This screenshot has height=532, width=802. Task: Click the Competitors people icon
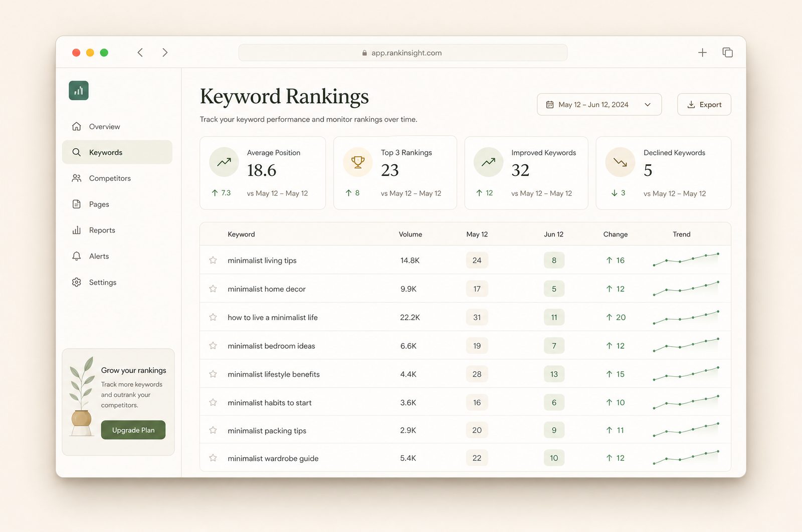click(x=76, y=178)
